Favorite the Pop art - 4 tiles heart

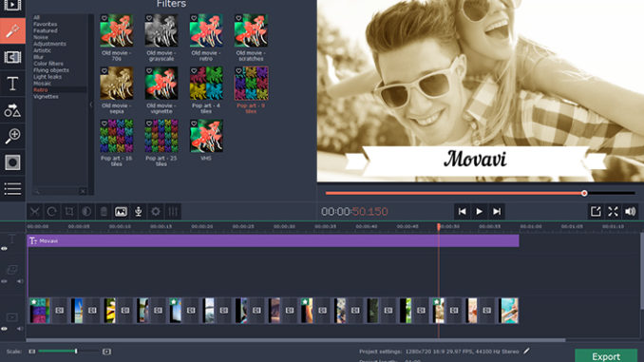tap(194, 70)
